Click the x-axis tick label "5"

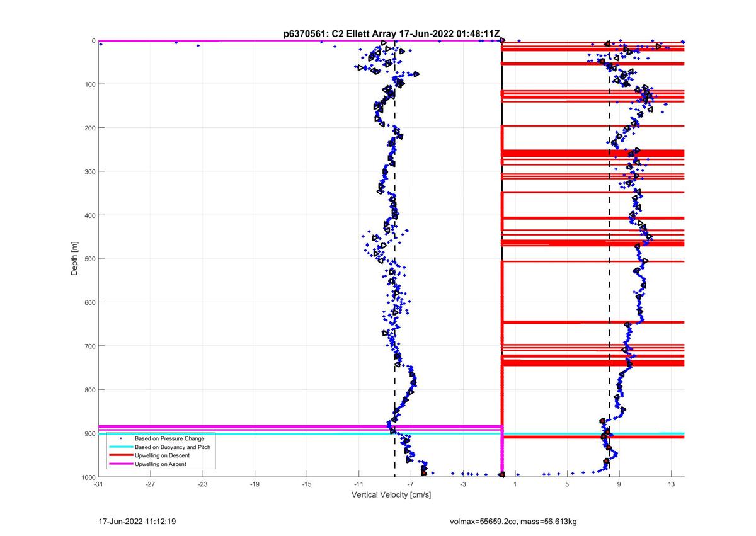tap(567, 484)
